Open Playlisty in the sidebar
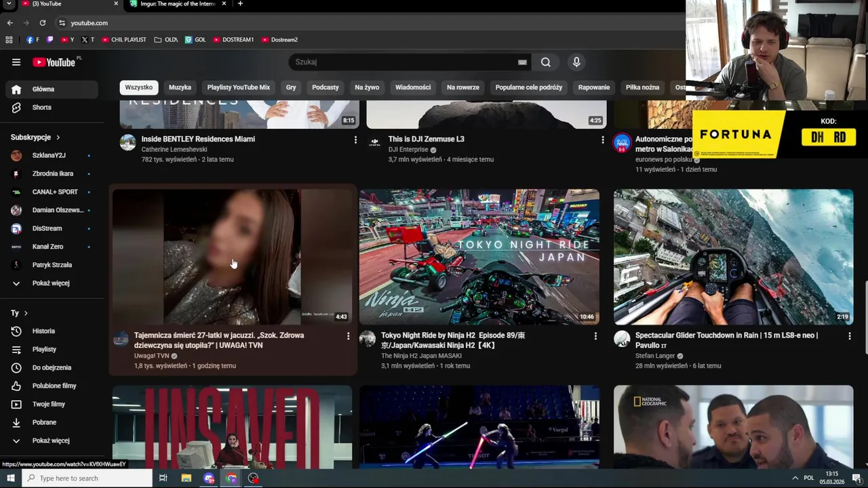The width and height of the screenshot is (868, 488). click(52, 349)
